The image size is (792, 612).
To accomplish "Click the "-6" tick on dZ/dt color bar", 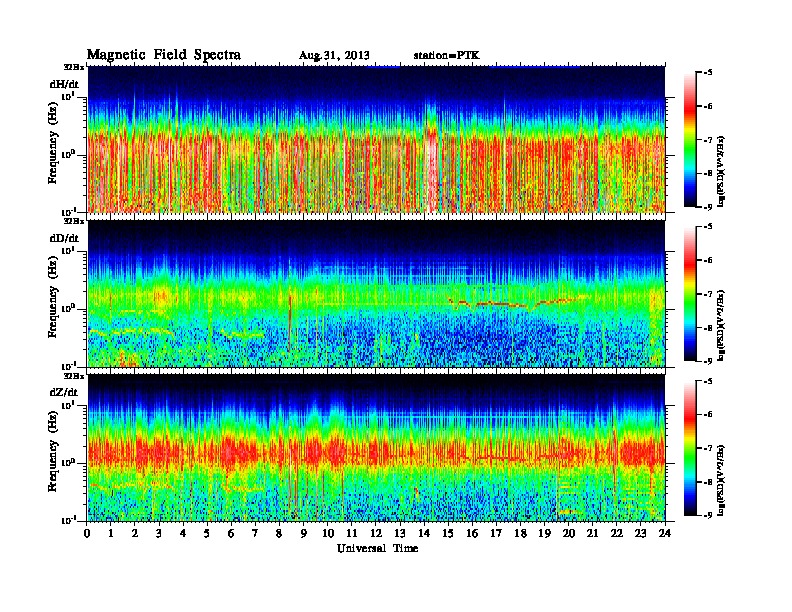I will 708,415.
